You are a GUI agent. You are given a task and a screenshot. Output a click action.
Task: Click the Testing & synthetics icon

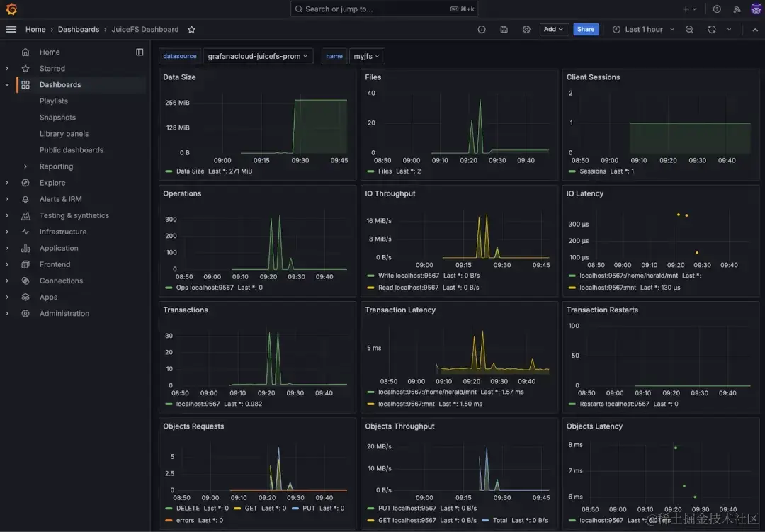click(x=25, y=215)
